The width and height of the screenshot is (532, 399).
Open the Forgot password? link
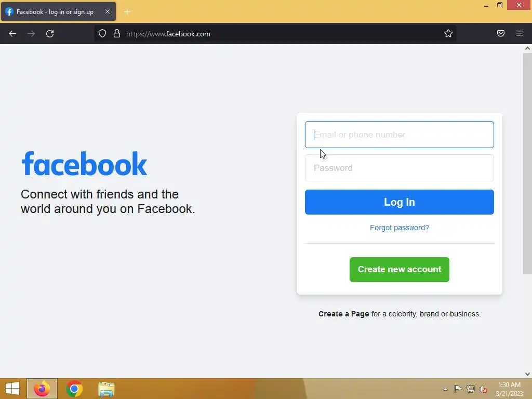(x=400, y=228)
